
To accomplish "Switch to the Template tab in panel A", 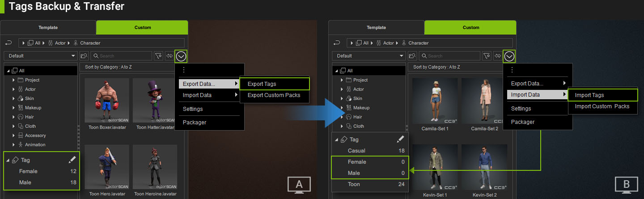I will coord(48,27).
